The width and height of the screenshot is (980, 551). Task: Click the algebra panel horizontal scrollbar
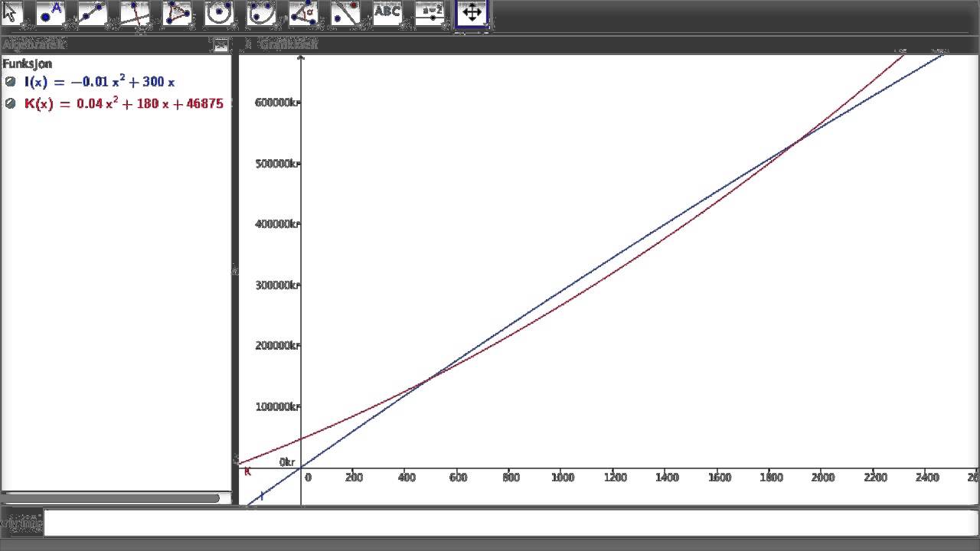pos(111,498)
